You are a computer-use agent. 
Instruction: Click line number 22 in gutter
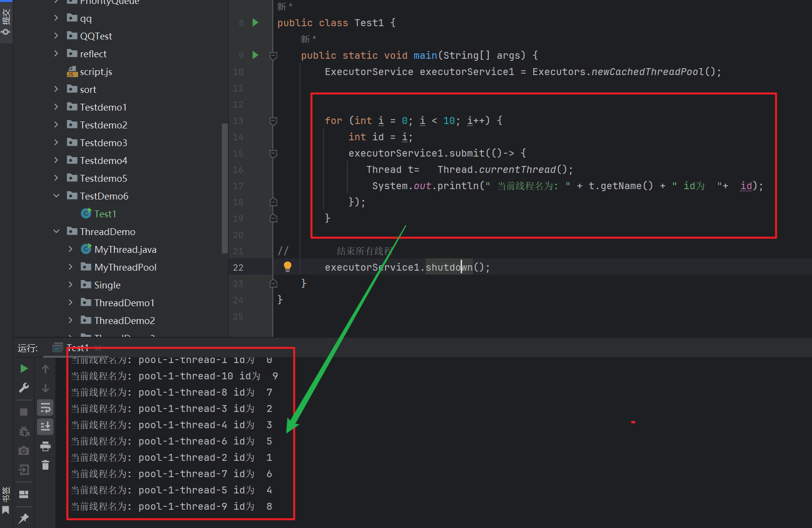coord(238,267)
